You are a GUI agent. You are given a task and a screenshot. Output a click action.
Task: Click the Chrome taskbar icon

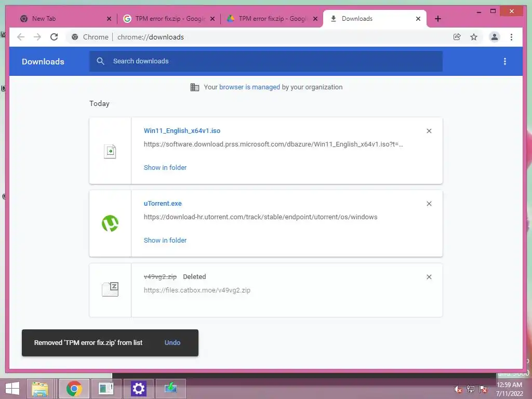[x=74, y=389]
